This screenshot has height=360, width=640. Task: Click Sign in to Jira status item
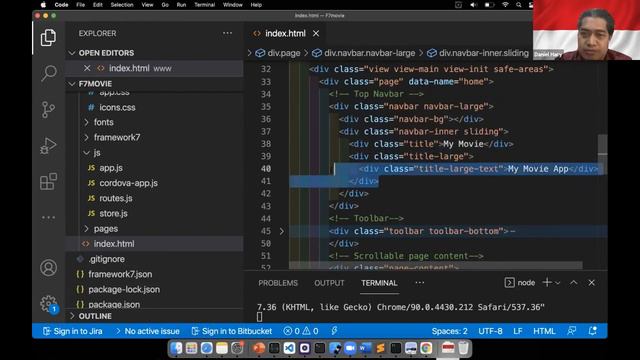click(x=73, y=331)
